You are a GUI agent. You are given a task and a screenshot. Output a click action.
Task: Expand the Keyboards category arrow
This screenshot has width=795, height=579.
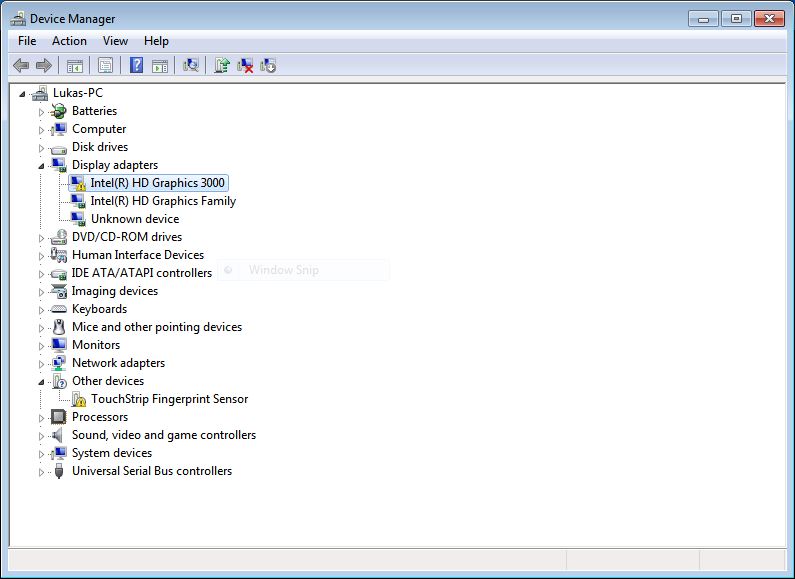coord(42,310)
